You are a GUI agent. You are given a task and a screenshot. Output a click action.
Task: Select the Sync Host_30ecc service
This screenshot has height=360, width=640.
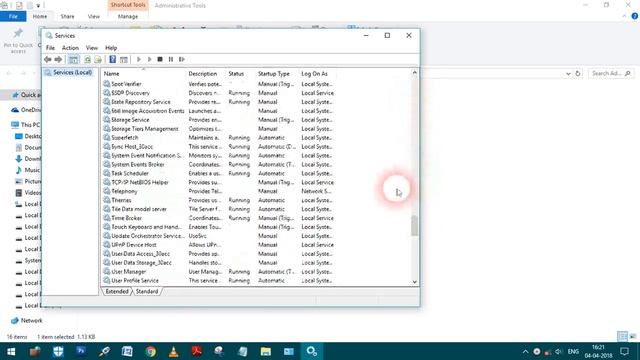[218, 147]
